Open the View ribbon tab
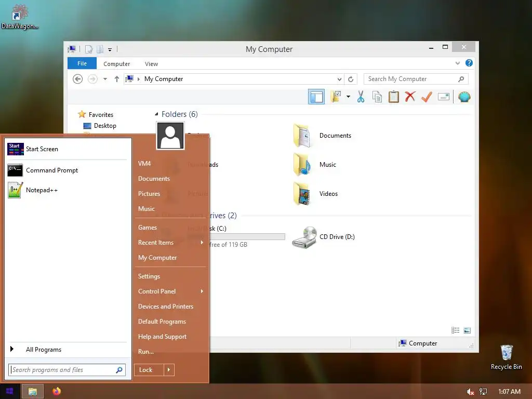 151,64
